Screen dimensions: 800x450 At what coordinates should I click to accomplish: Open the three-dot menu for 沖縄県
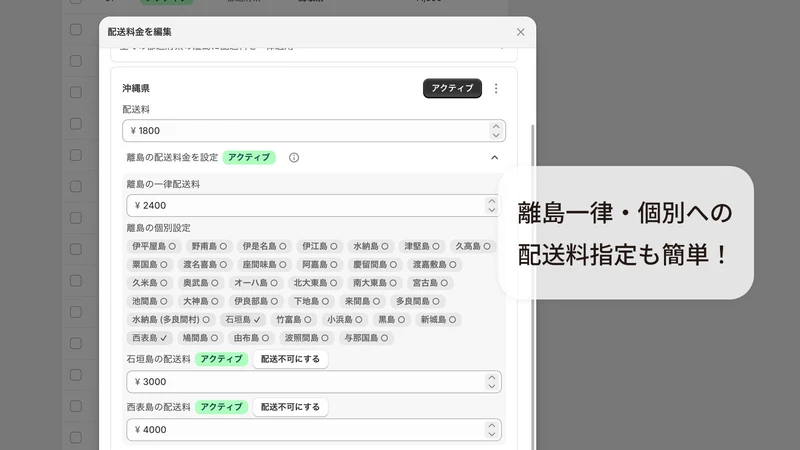496,89
